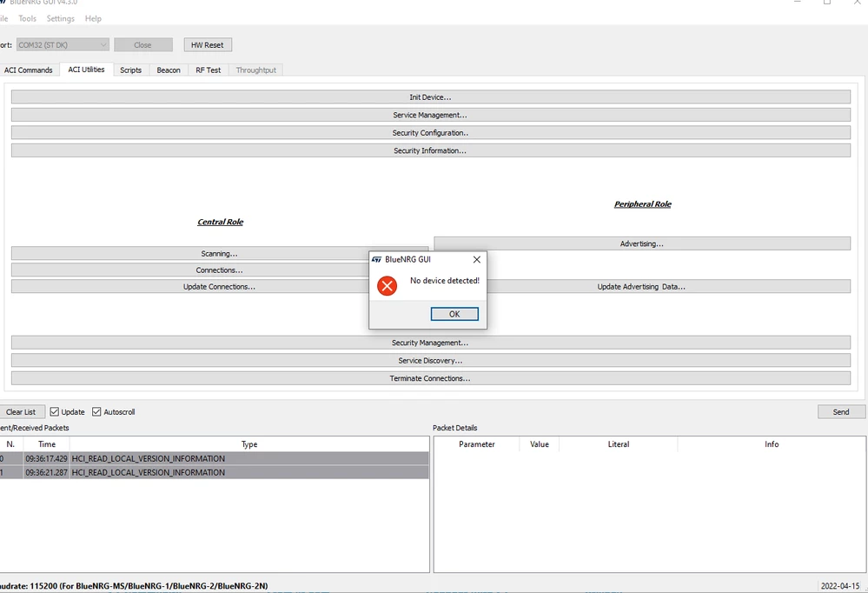Viewport: 868px width, 593px height.
Task: Open the Settings menu
Action: pyautogui.click(x=60, y=18)
